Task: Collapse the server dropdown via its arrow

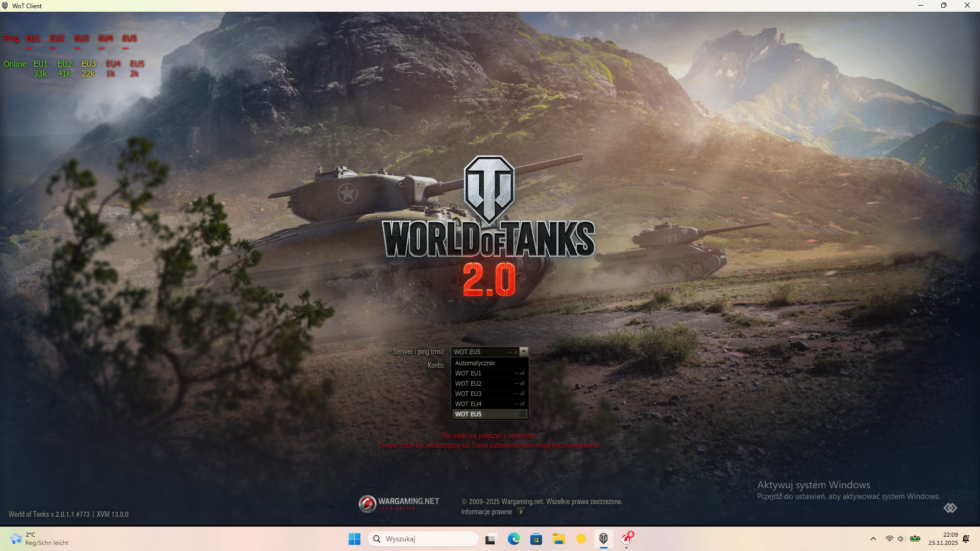Action: point(524,352)
